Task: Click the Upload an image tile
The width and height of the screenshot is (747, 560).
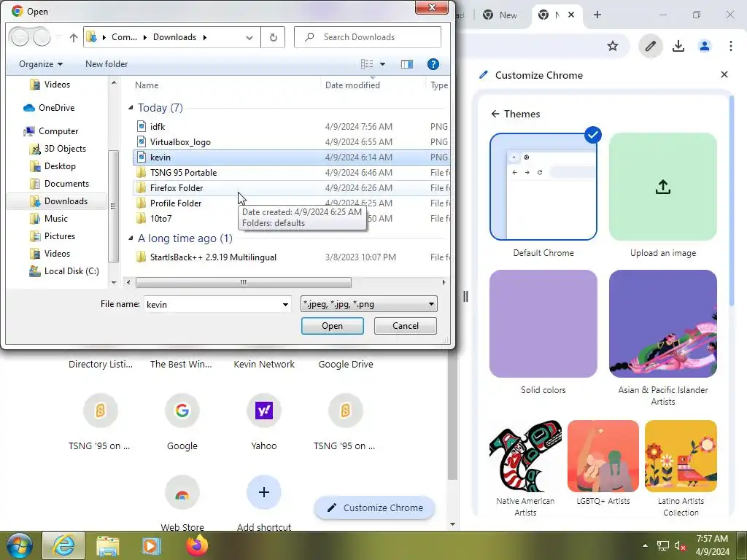Action: [662, 187]
